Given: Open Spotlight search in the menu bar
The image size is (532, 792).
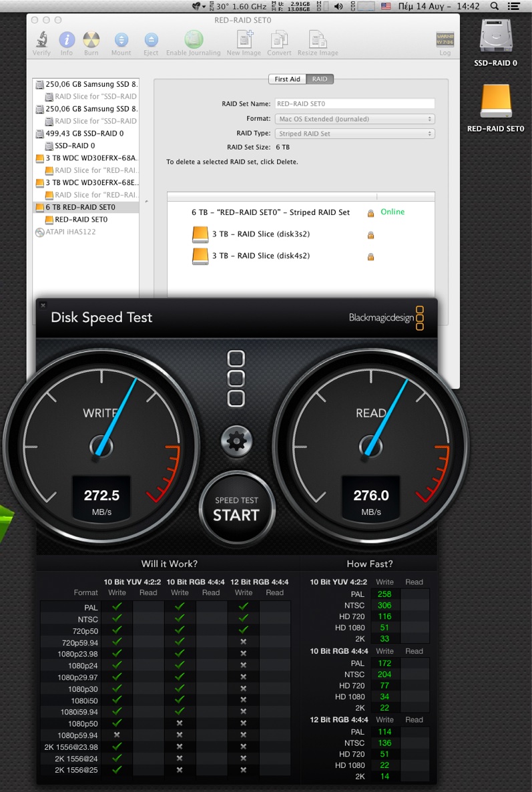Looking at the screenshot, I should pyautogui.click(x=495, y=6).
